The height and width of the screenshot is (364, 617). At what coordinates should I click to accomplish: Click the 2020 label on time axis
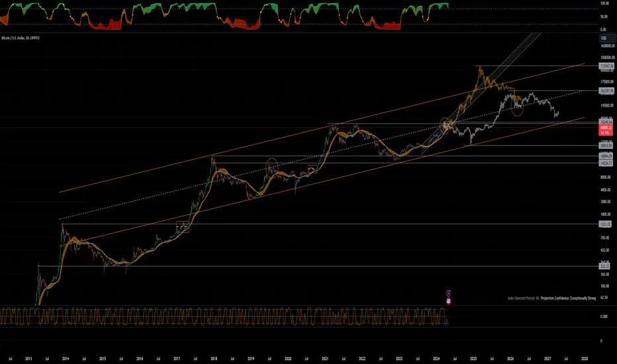(287, 359)
